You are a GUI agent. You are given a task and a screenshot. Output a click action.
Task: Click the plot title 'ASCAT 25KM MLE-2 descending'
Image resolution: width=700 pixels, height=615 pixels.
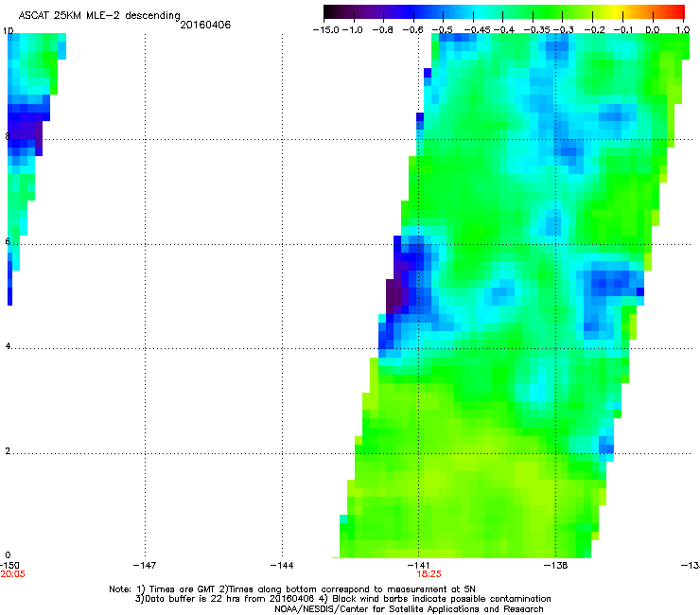[99, 15]
